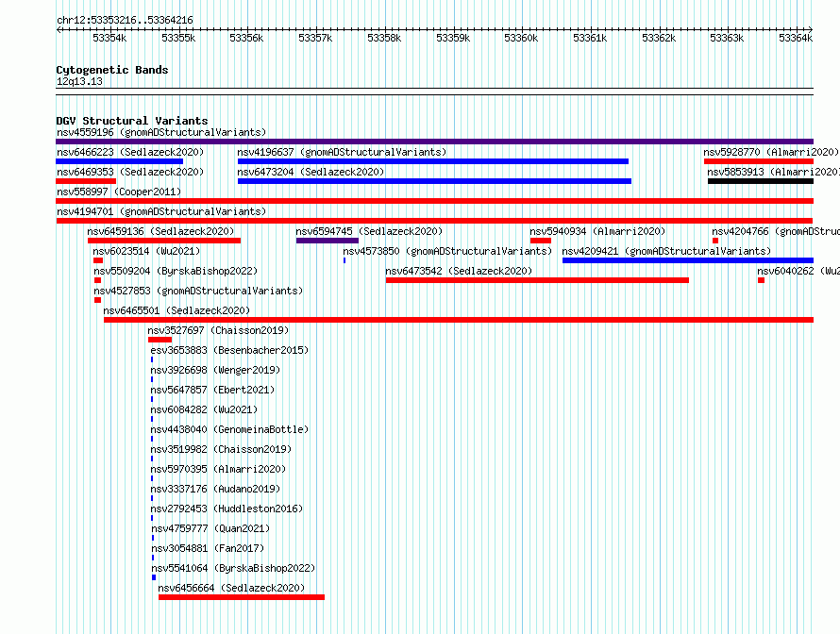
Task: Select nsv6465501 Sedlazeck2020 label
Action: coord(176,310)
